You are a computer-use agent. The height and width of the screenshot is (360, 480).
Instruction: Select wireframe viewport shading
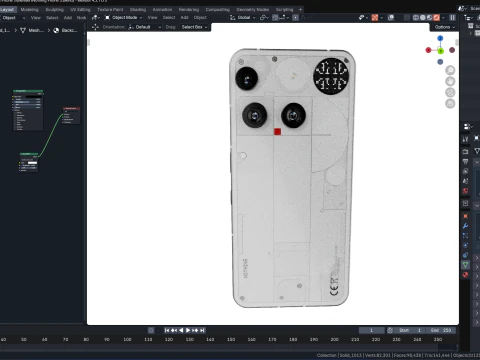click(x=416, y=18)
